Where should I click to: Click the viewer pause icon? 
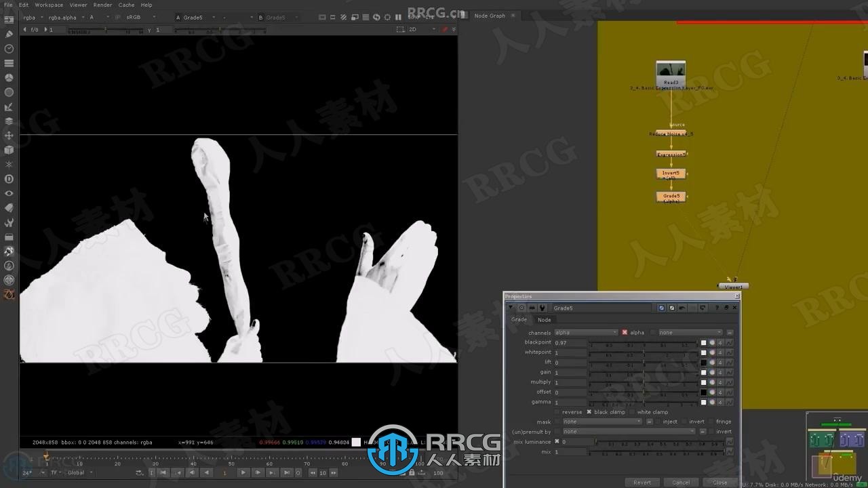tap(397, 17)
